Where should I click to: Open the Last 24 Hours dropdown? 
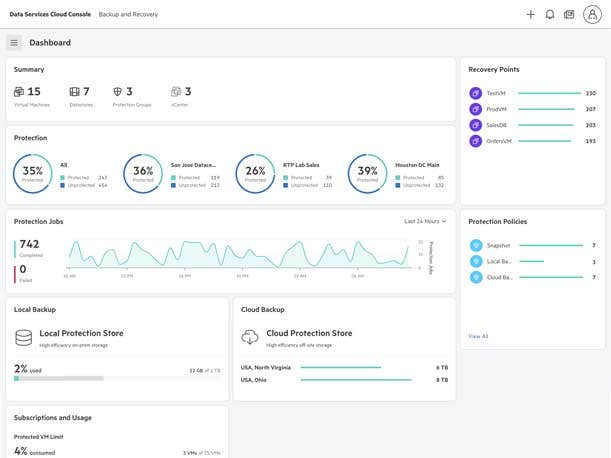tap(425, 221)
